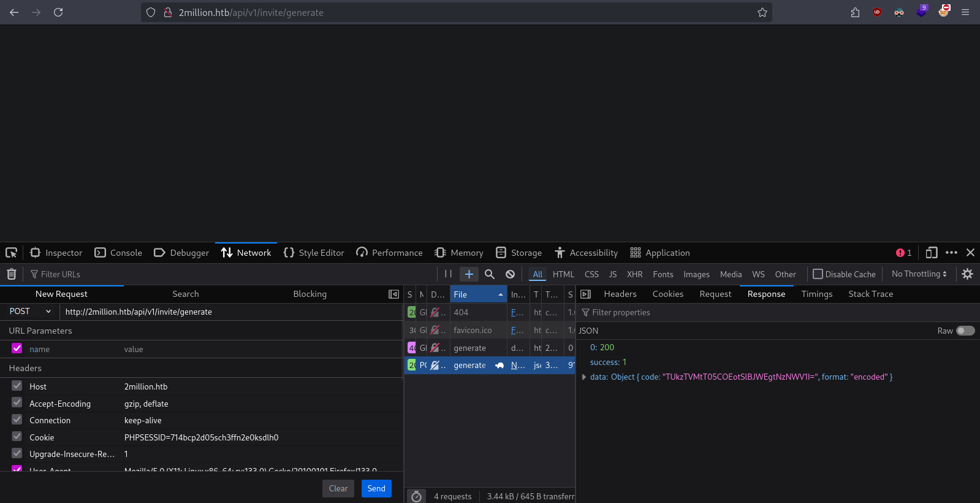The image size is (980, 503).
Task: Sort requests by the File column
Action: (x=479, y=294)
